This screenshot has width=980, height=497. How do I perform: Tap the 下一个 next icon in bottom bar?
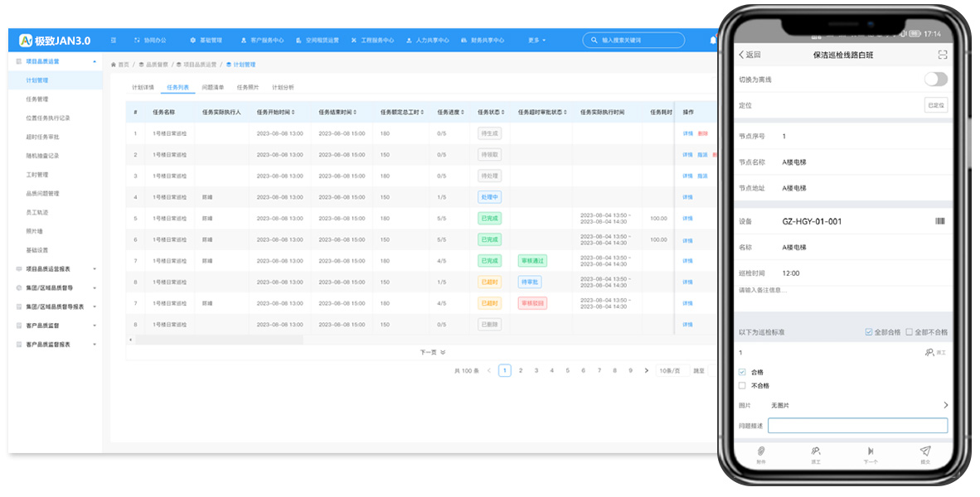click(870, 451)
